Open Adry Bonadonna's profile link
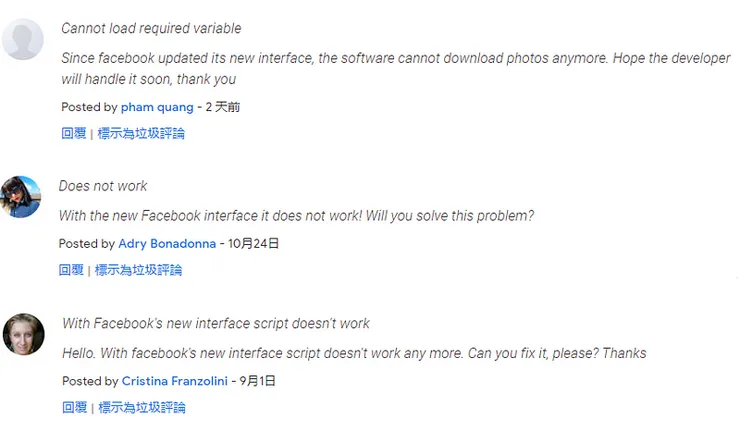 coord(166,243)
